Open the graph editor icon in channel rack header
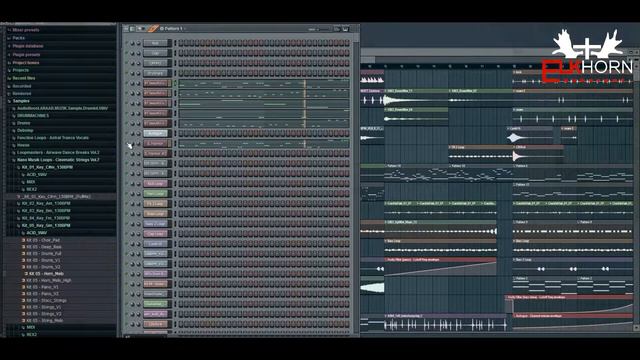 pyautogui.click(x=337, y=29)
